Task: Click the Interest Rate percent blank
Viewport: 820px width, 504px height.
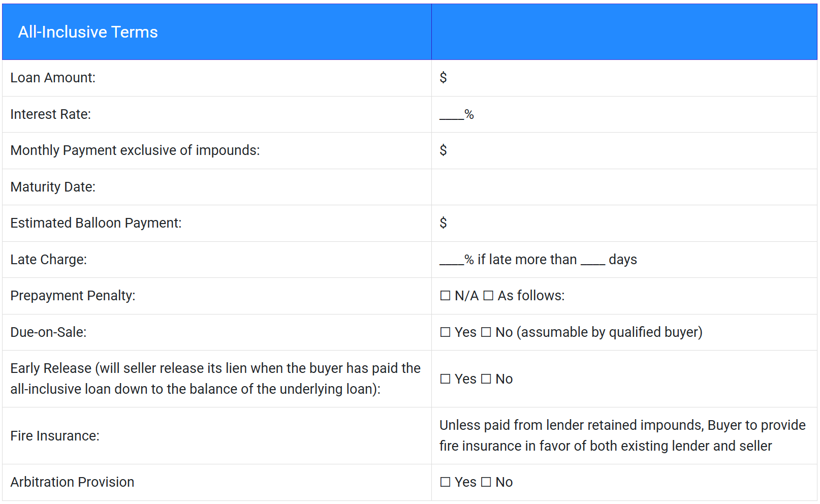Action: pos(452,115)
